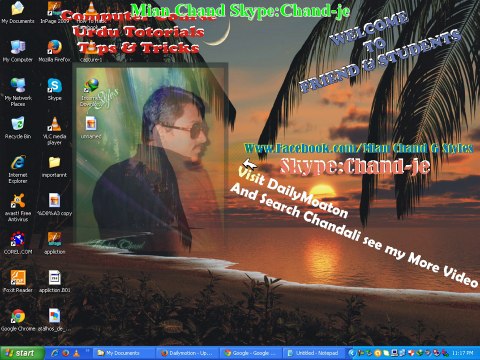Screen dimensions: 480x360
Task: Open the My Documents desktop icon
Action: [x=18, y=12]
